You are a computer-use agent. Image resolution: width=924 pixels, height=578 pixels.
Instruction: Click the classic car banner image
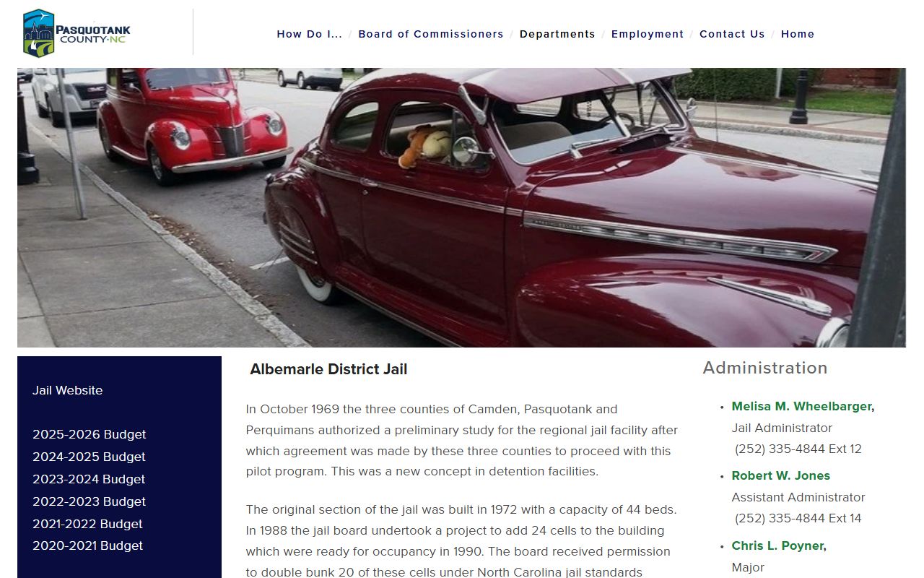pos(461,207)
